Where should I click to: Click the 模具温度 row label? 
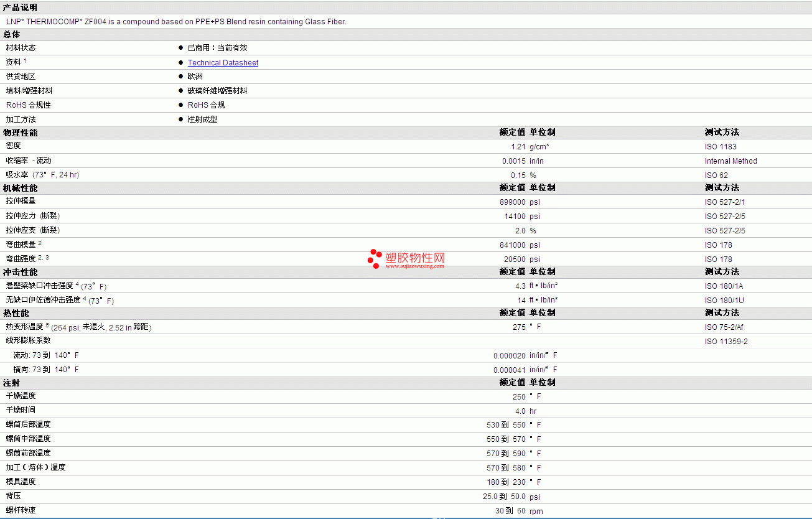(21, 482)
